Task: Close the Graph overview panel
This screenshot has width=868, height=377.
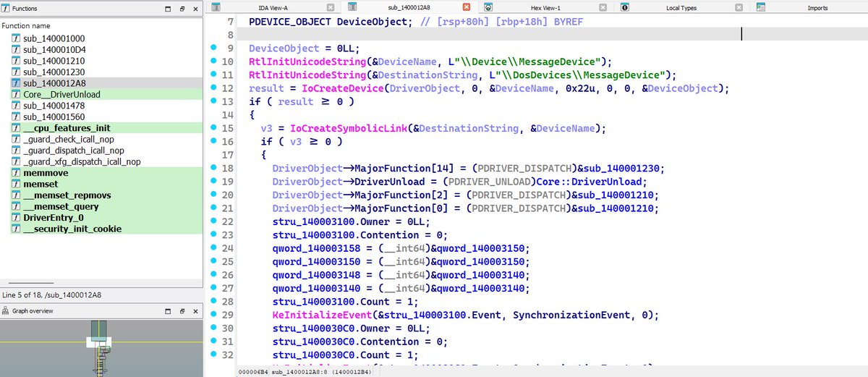Action: (195, 311)
